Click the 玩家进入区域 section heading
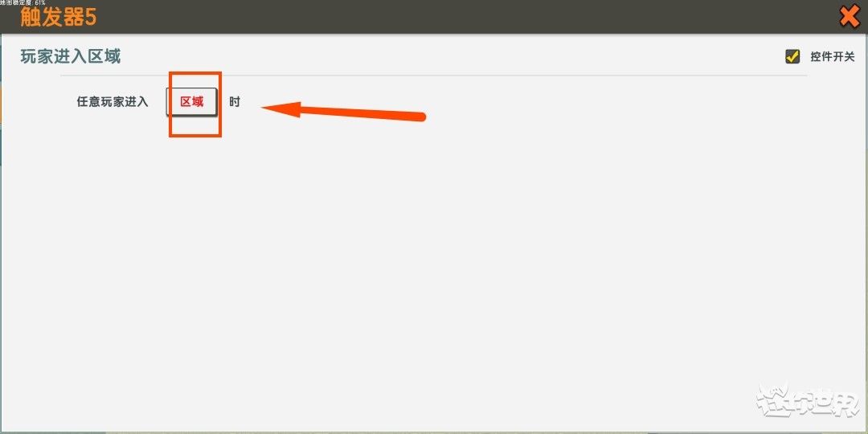The width and height of the screenshot is (868, 434). point(70,56)
